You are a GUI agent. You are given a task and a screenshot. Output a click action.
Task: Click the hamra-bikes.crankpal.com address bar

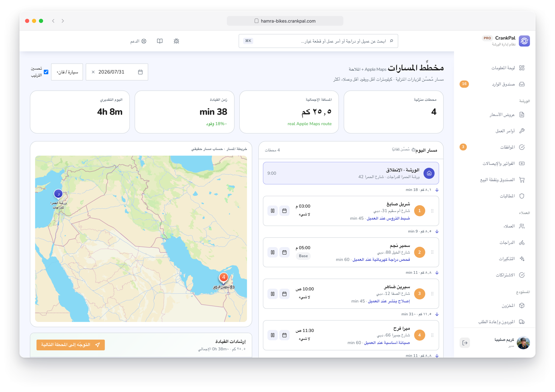(x=285, y=21)
